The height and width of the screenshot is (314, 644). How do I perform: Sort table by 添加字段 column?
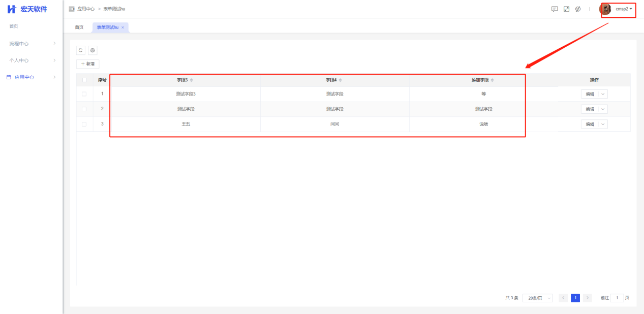click(x=492, y=80)
